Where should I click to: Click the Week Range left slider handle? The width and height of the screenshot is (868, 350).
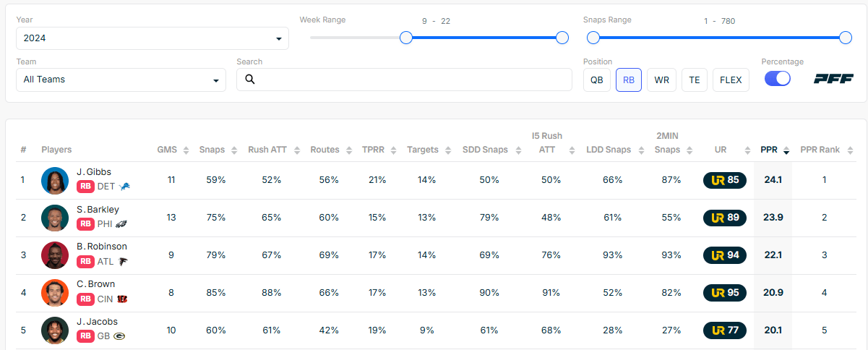click(x=406, y=38)
